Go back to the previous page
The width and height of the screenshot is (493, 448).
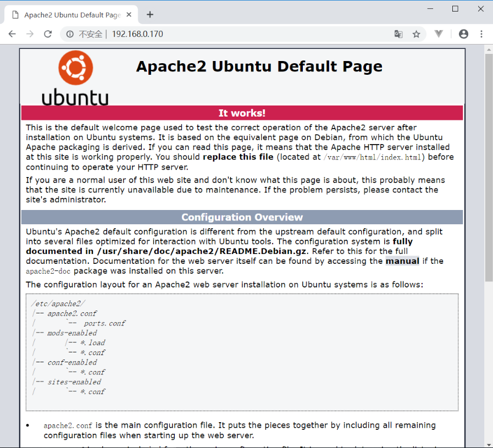(12, 34)
